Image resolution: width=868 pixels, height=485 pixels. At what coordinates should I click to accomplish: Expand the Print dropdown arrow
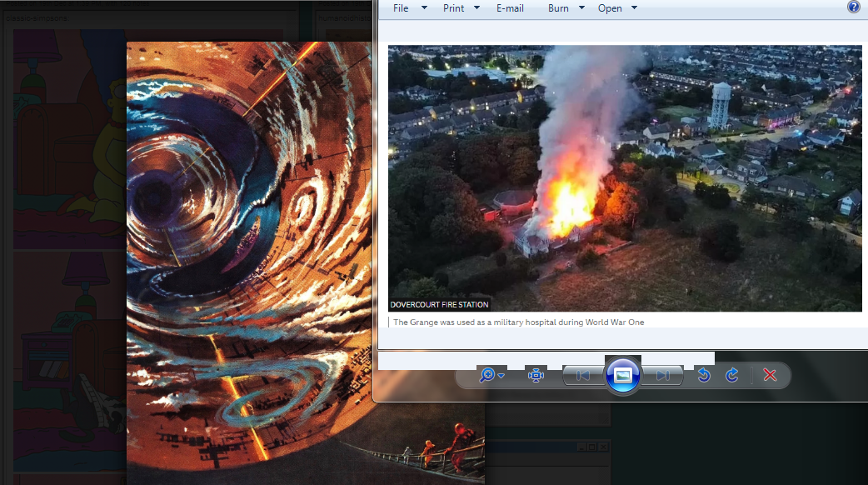[476, 7]
